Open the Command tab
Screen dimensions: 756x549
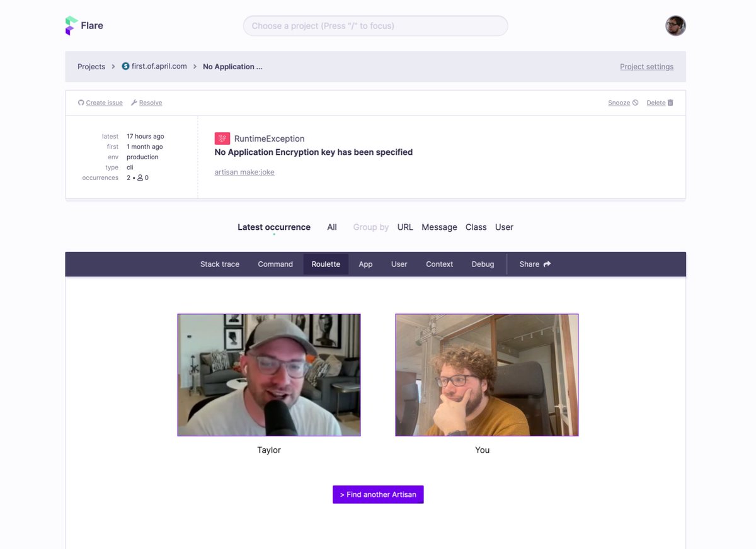(275, 264)
